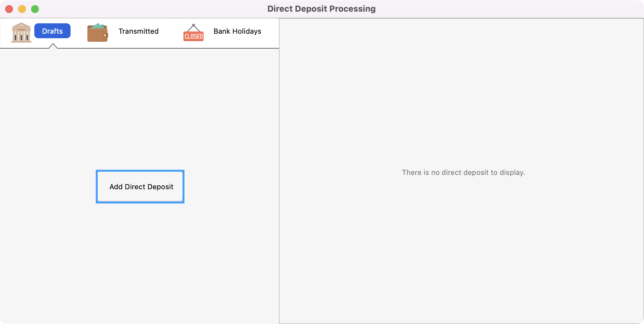This screenshot has height=324, width=644.
Task: Close the Direct Deposit Processing window
Action: [9, 9]
